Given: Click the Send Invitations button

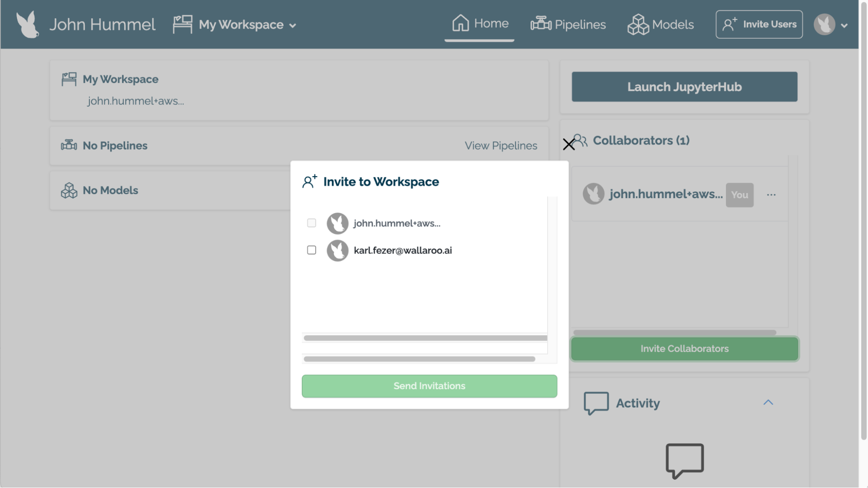Looking at the screenshot, I should coord(429,386).
